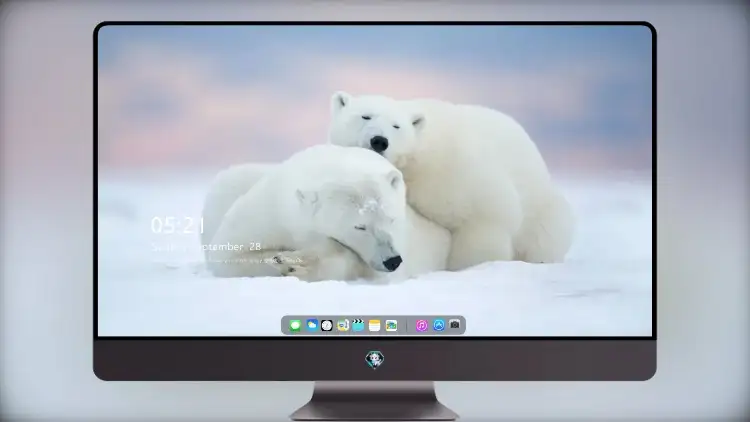Click the 05:21 clock widget

[x=178, y=225]
